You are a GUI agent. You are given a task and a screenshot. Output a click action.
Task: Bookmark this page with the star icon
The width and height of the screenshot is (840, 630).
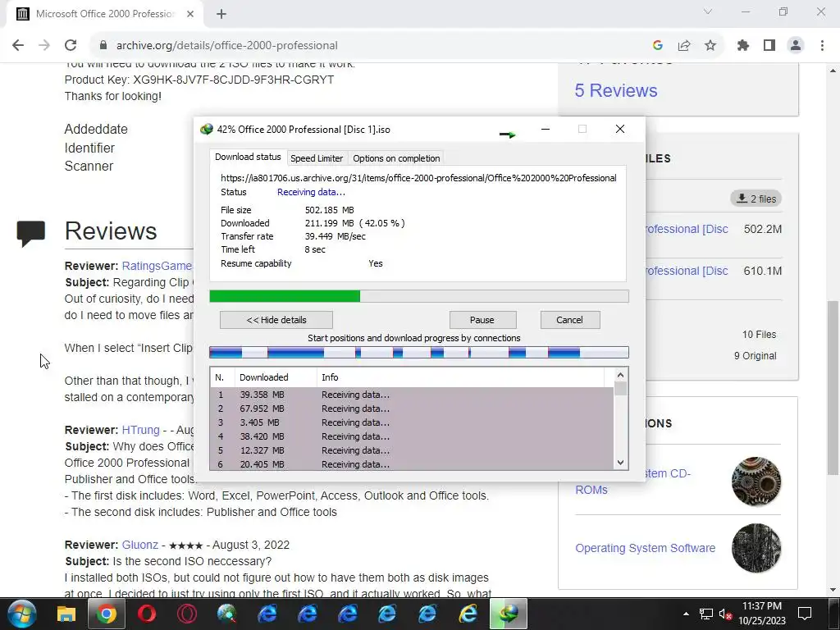point(710,46)
